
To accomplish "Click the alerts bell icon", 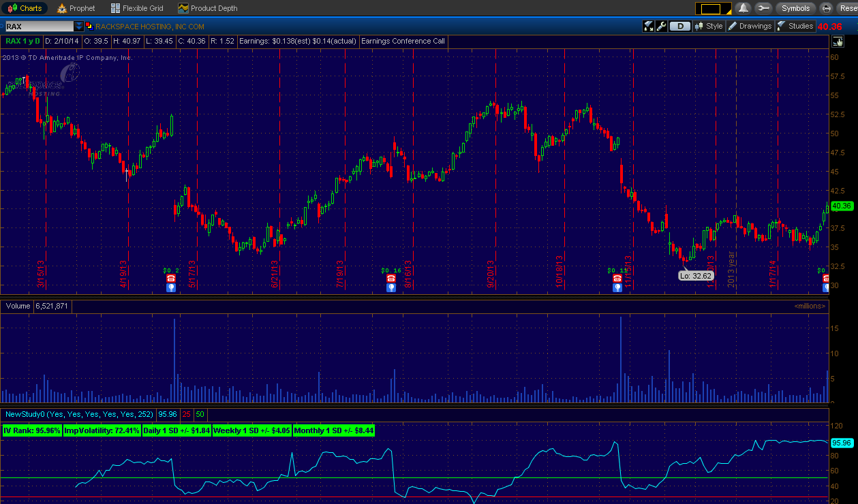I will tap(743, 8).
